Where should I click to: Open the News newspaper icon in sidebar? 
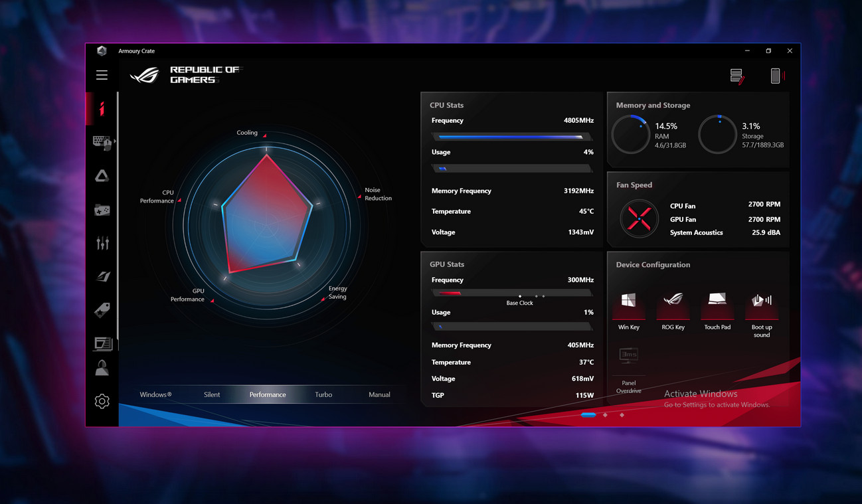[103, 343]
